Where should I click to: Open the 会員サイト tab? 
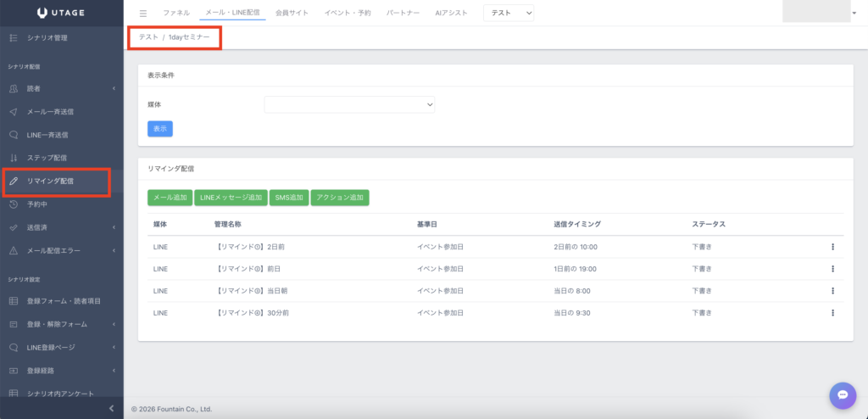click(292, 13)
